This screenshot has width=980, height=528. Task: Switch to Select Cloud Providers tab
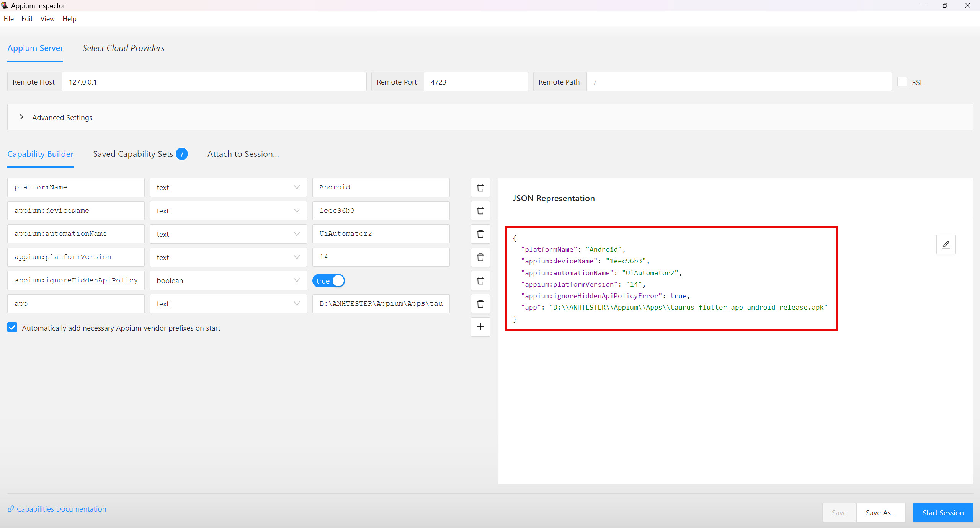[x=124, y=48]
